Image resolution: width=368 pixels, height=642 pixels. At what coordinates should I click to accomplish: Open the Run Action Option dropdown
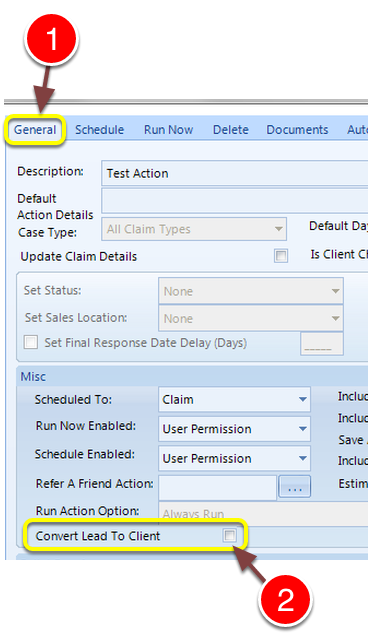click(x=263, y=513)
